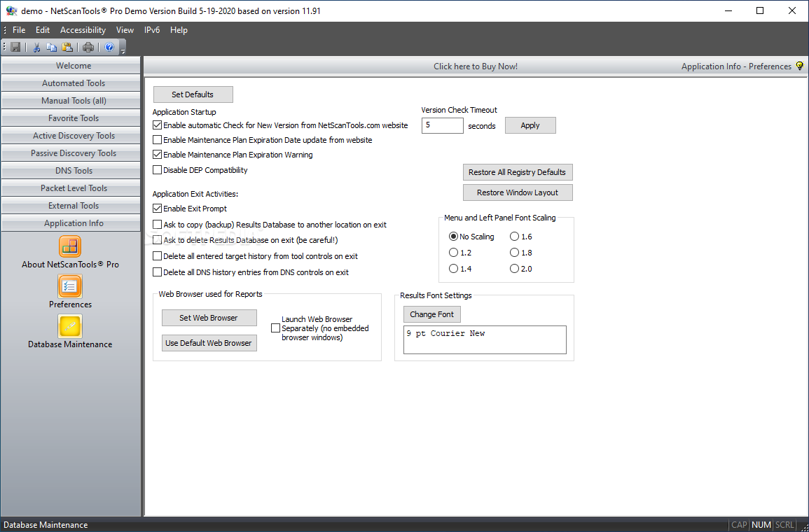
Task: Expand the Manual Tools (all) group
Action: pyautogui.click(x=71, y=101)
